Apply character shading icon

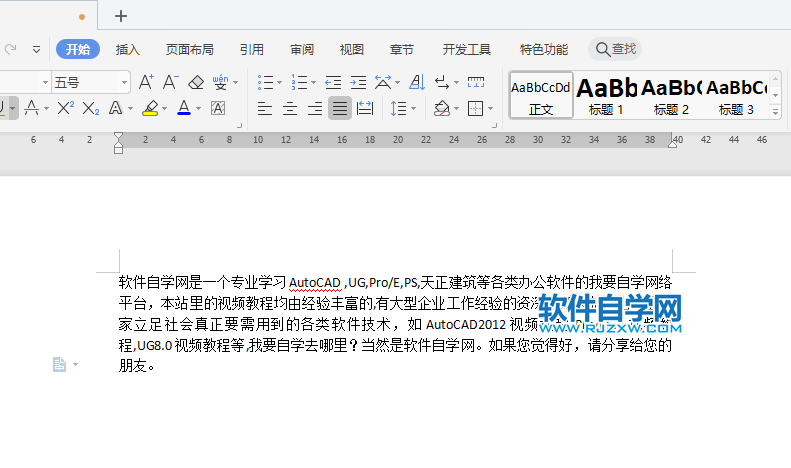click(x=218, y=108)
